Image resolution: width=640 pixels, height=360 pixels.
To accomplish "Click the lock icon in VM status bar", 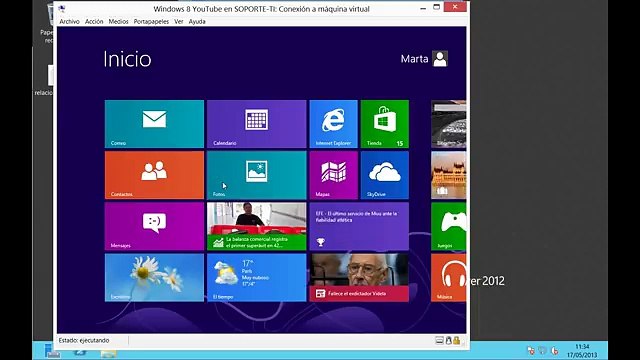I will (x=456, y=340).
